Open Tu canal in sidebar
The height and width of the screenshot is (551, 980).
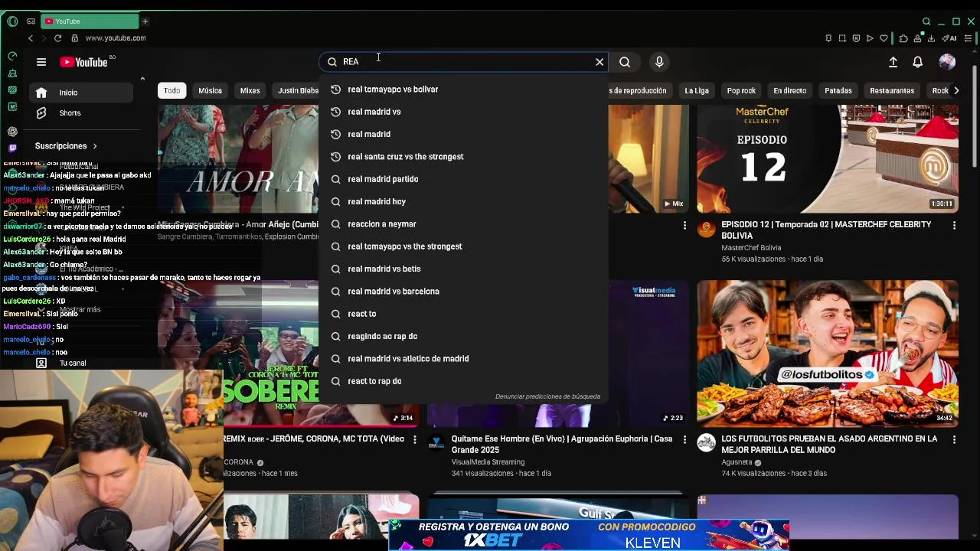(x=72, y=364)
